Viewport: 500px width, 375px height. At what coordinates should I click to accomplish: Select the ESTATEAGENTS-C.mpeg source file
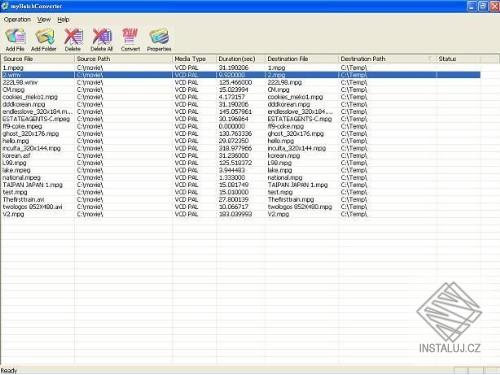36,119
